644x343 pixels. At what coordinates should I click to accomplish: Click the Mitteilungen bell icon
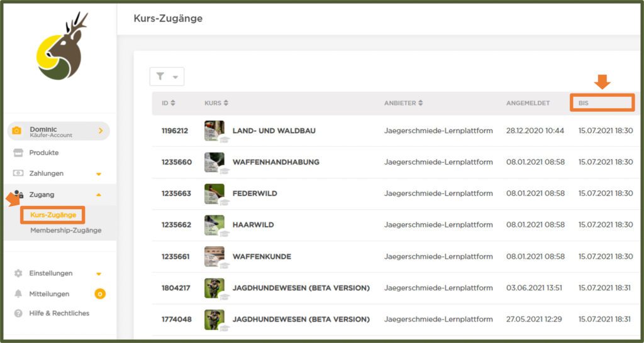[x=18, y=294]
